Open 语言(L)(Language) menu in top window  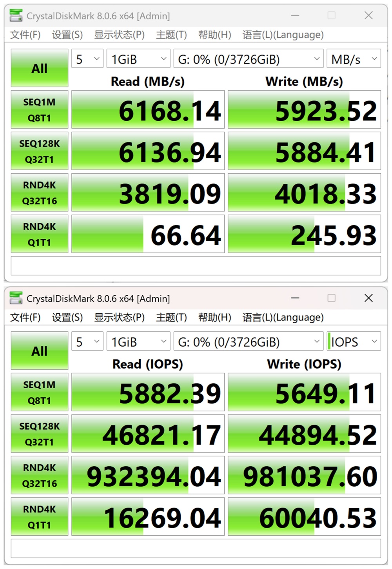pos(283,35)
